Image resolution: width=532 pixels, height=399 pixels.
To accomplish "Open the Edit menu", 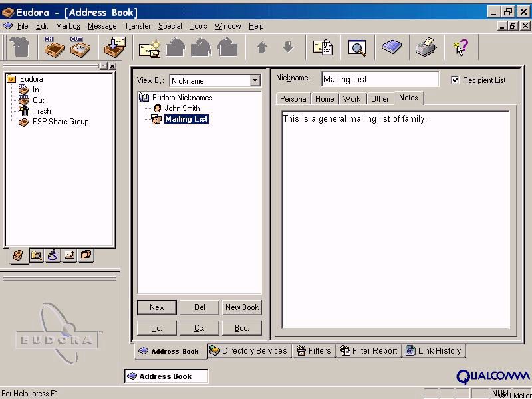I will pyautogui.click(x=42, y=26).
